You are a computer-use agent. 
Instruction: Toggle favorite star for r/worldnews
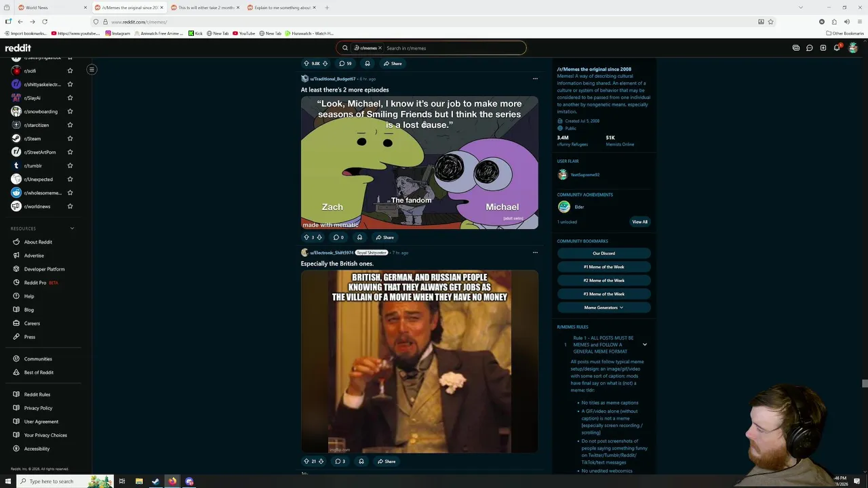pos(70,206)
